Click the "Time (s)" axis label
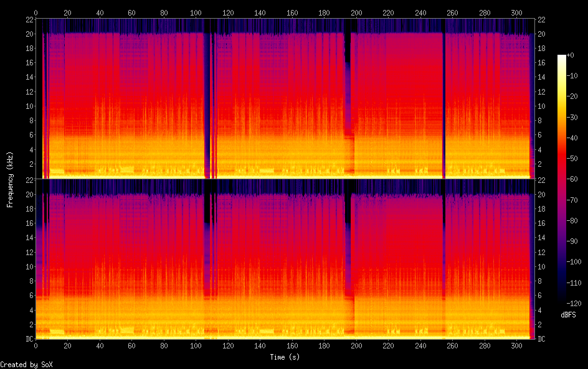 tap(285, 357)
